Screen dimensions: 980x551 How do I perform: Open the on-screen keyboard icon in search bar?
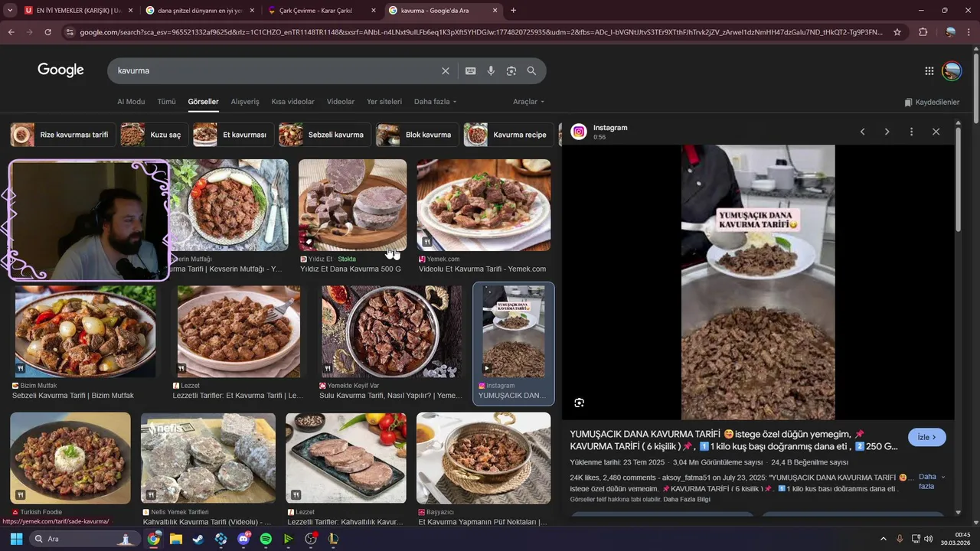[x=470, y=70]
